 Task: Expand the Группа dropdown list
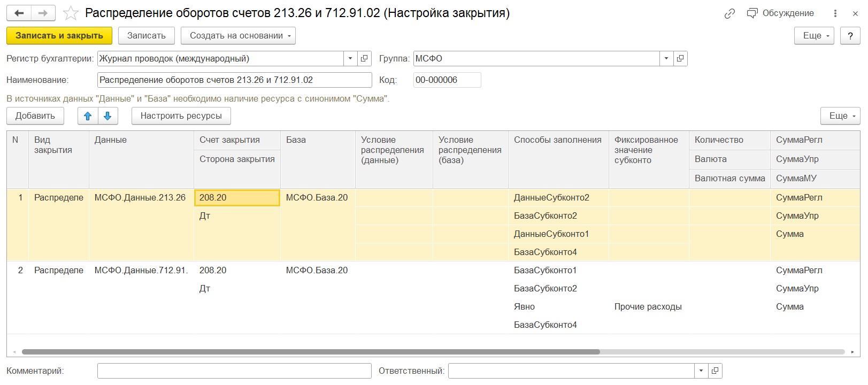(666, 58)
